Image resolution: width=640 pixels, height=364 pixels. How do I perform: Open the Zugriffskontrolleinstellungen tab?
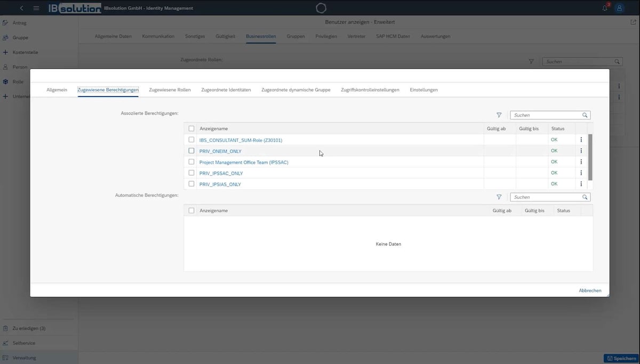click(370, 90)
